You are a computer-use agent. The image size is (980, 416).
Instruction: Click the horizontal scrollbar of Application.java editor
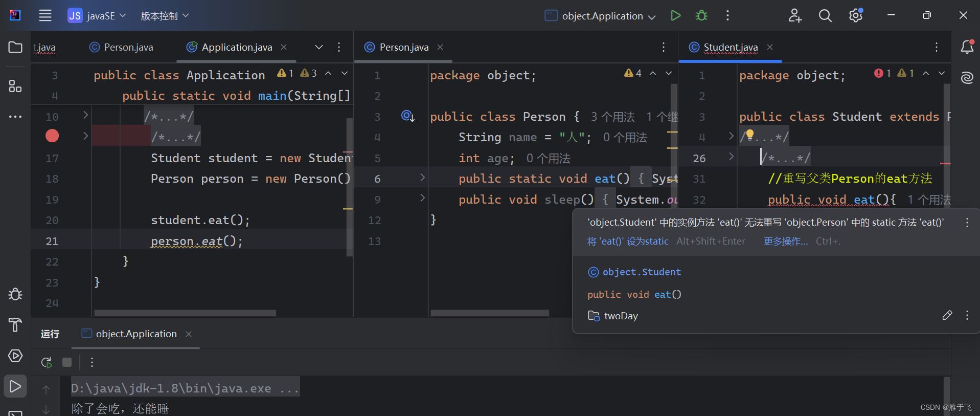[185, 313]
